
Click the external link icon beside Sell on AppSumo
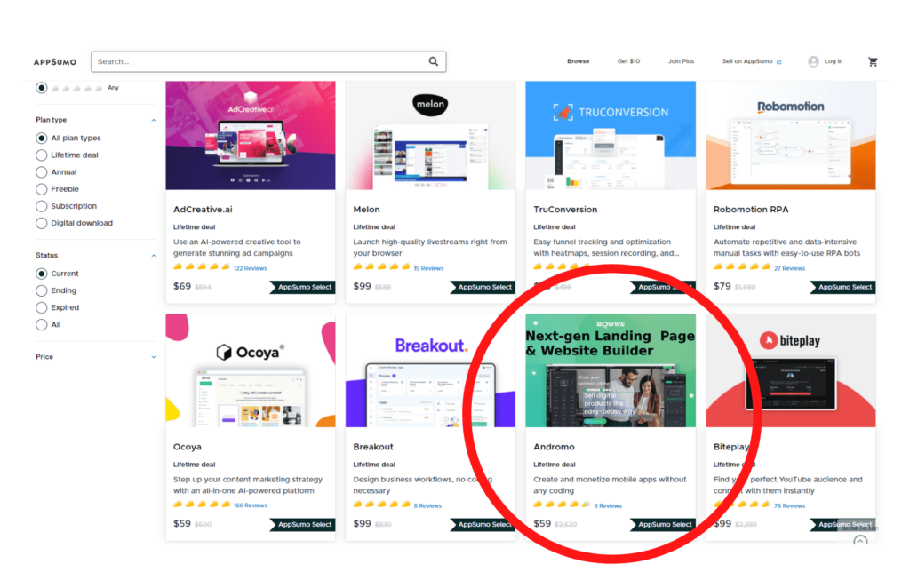point(779,62)
